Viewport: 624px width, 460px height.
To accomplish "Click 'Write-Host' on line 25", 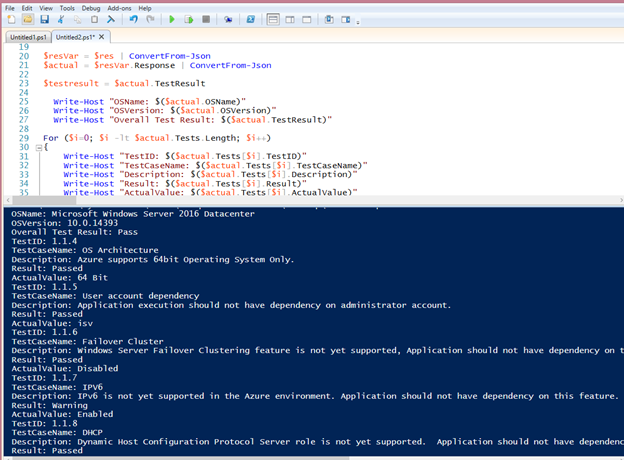I will coord(78,101).
